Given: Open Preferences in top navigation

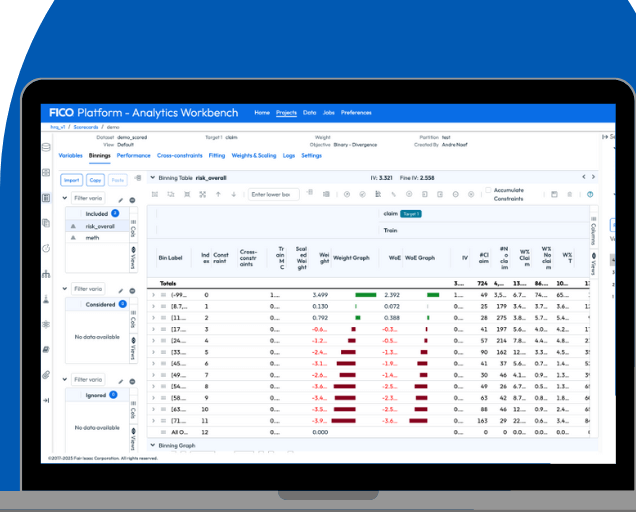Looking at the screenshot, I should [356, 112].
